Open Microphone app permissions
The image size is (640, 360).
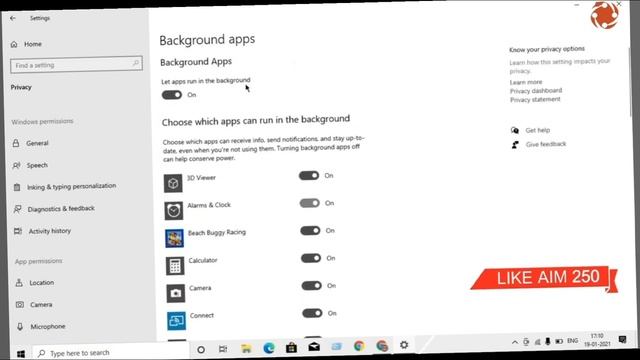click(x=48, y=327)
